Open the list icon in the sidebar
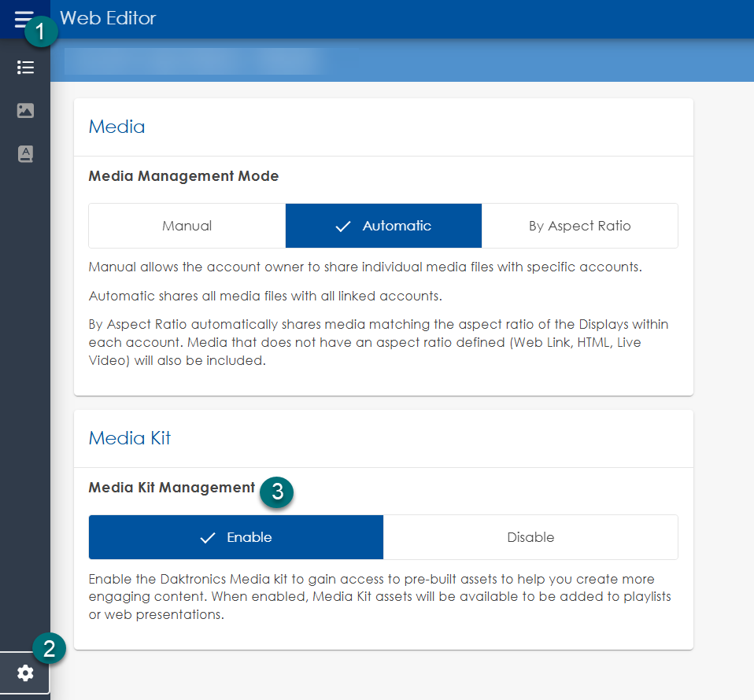This screenshot has height=700, width=754. (x=25, y=68)
